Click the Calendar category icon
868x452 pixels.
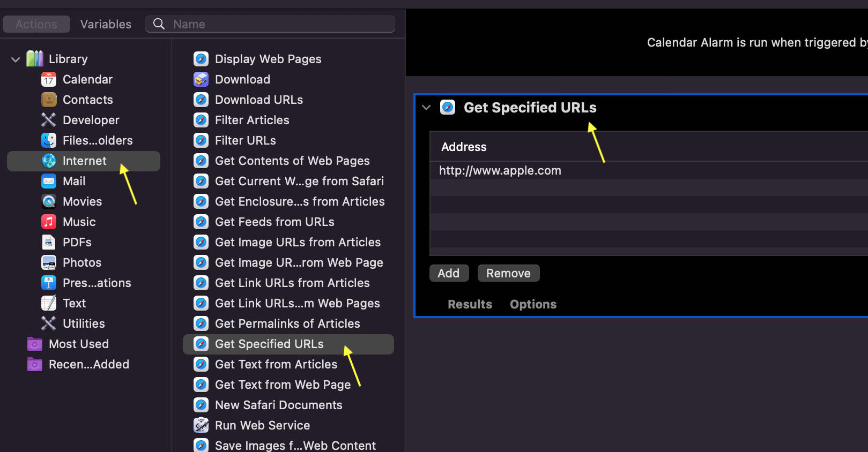[x=49, y=79]
